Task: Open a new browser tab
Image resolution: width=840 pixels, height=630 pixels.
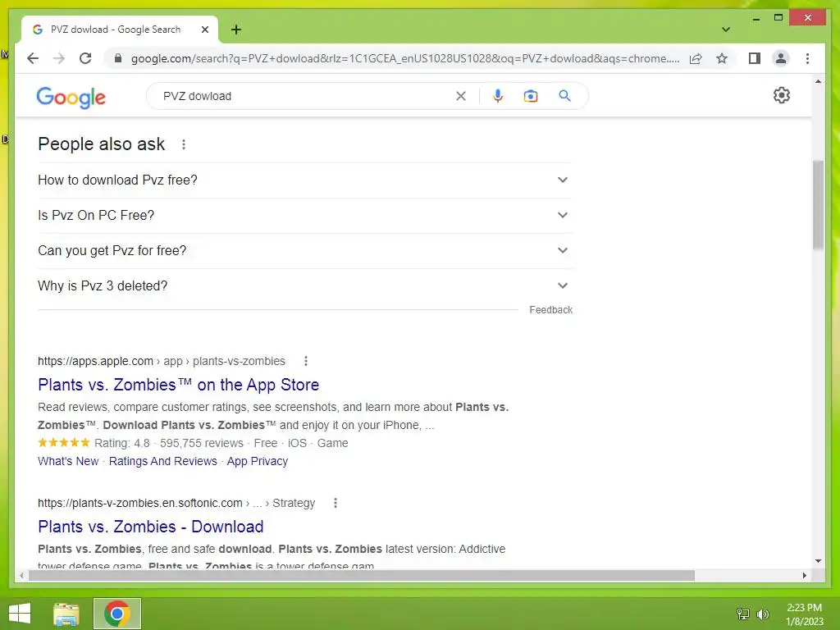Action: pos(235,30)
